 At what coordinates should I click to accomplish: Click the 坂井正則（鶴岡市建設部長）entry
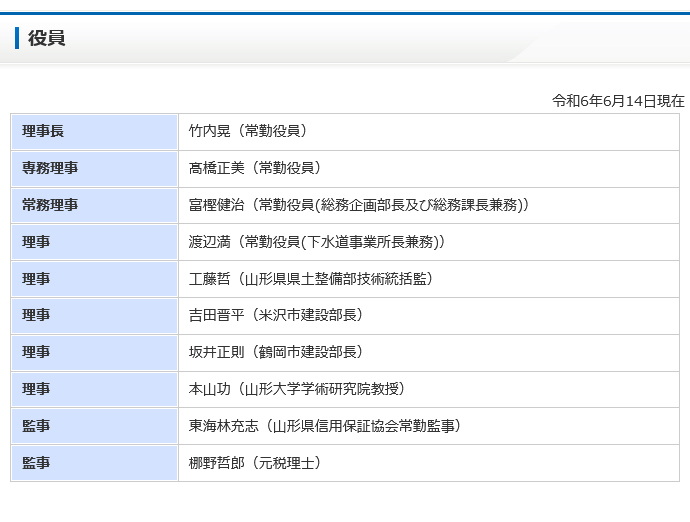coord(276,352)
